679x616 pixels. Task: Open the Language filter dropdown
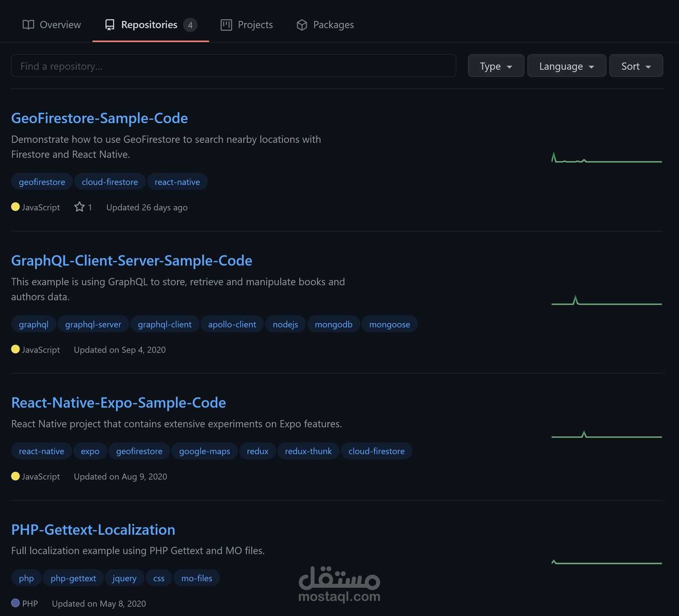[x=566, y=66]
